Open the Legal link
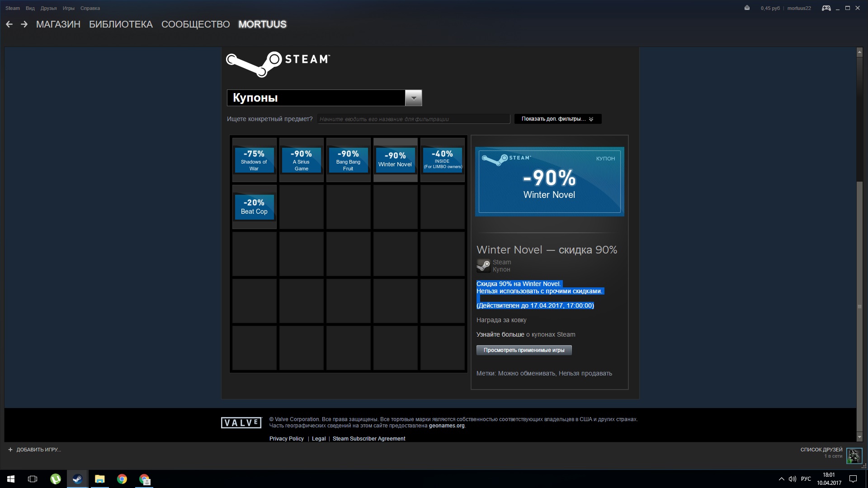 (x=319, y=439)
